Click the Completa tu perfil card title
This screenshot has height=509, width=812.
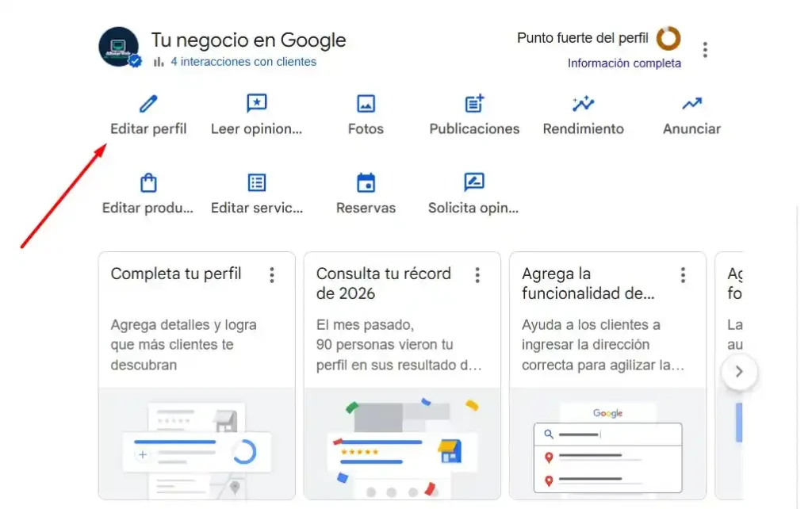coord(176,274)
